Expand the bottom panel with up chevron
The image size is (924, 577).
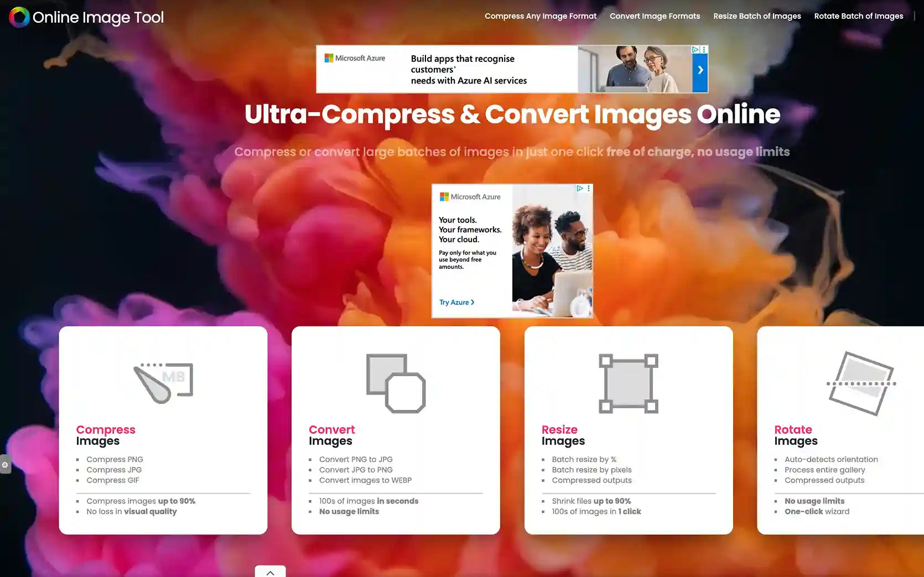pyautogui.click(x=271, y=572)
